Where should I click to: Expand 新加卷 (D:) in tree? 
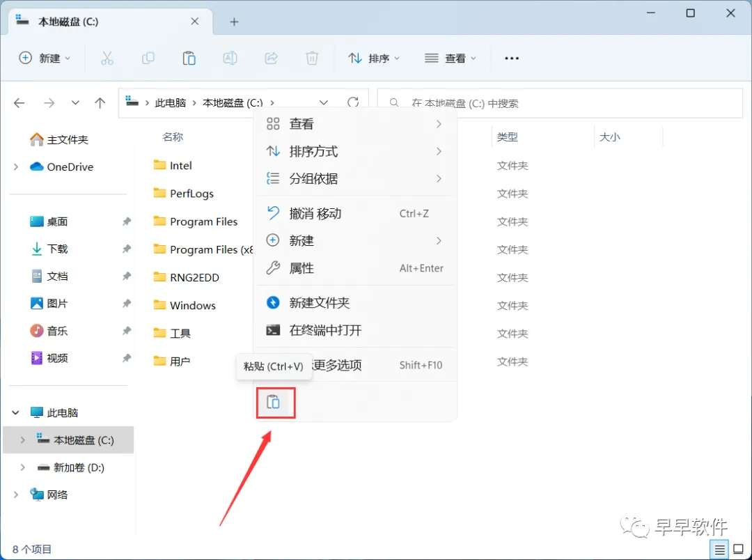coord(22,467)
